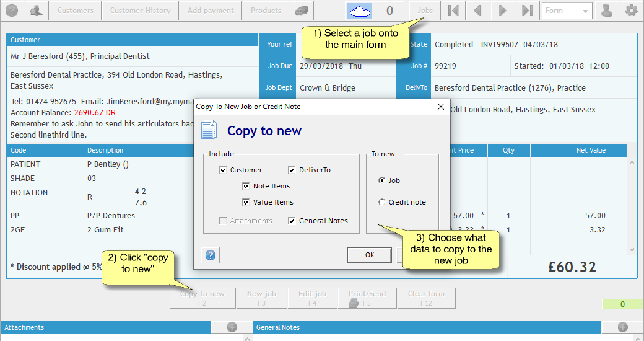Open the user profile icon

click(x=607, y=11)
